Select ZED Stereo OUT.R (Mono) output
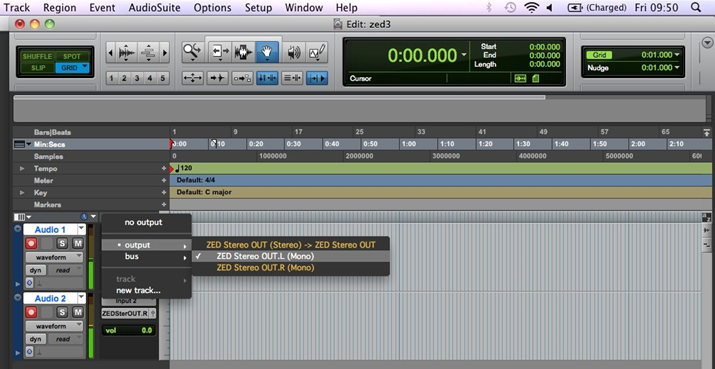The width and height of the screenshot is (715, 369). tap(291, 268)
